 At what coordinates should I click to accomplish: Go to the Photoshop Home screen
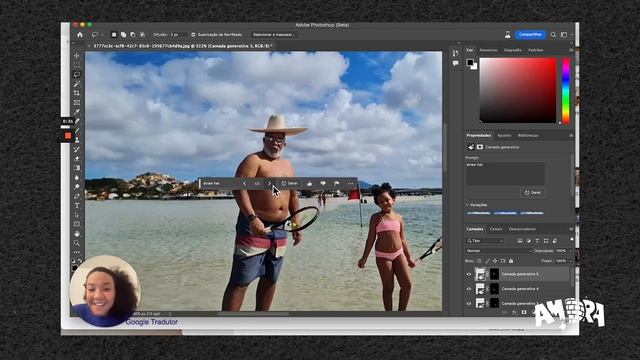click(80, 35)
